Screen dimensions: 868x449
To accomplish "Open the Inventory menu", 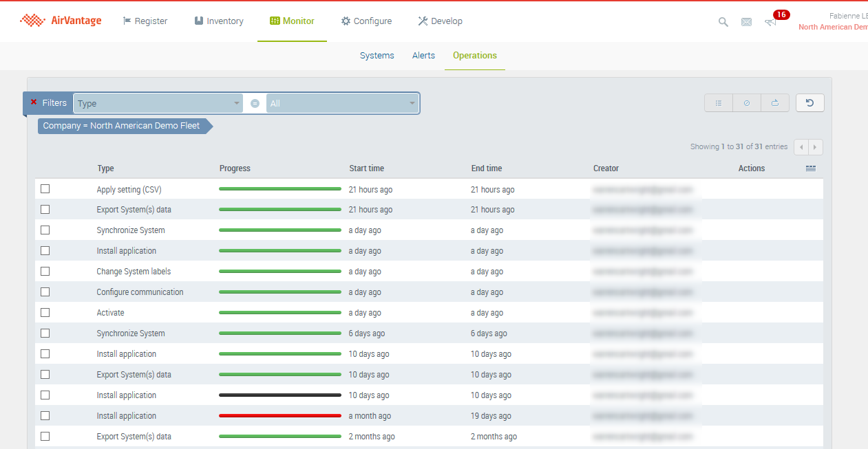I will click(x=218, y=21).
